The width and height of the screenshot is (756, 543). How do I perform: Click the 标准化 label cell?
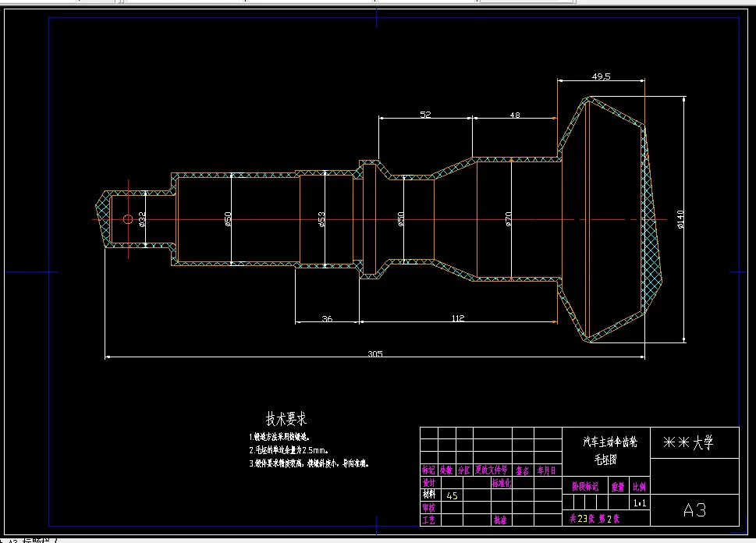(x=502, y=482)
